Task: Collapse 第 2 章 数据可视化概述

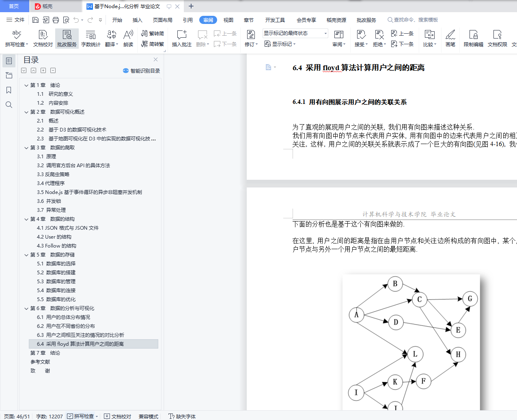Action: [x=26, y=112]
